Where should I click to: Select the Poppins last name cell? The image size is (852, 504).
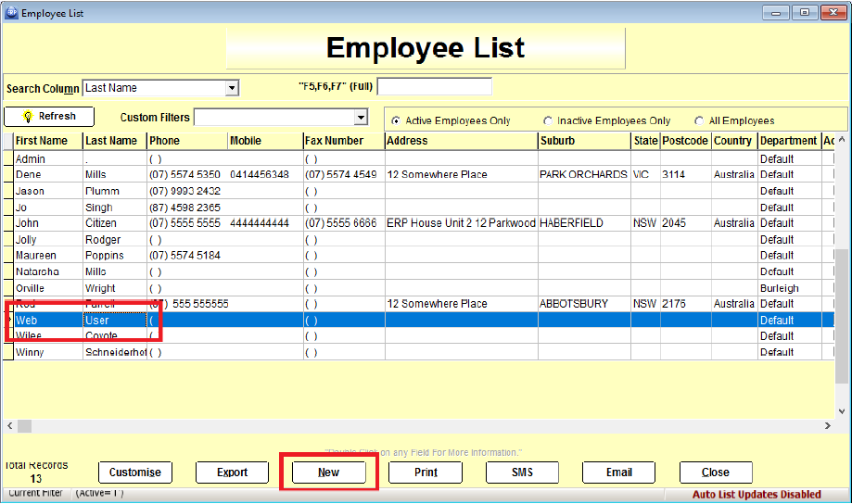click(115, 256)
